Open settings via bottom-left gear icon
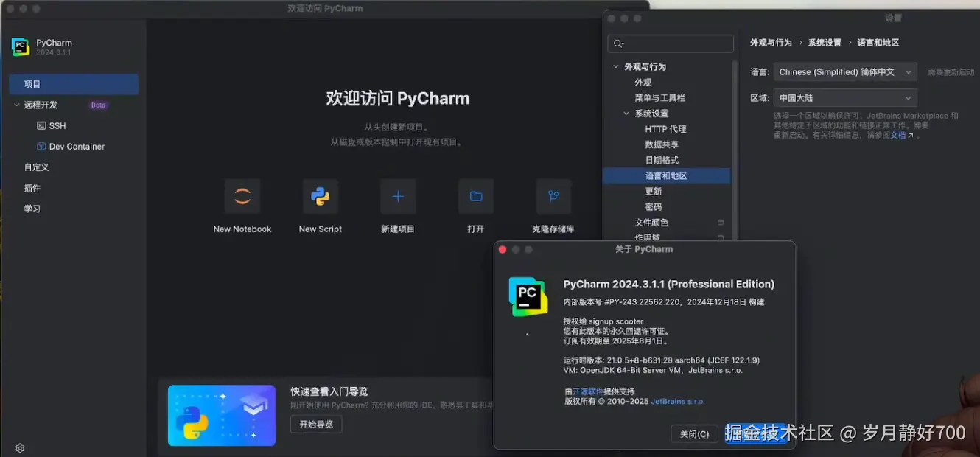 click(x=19, y=447)
